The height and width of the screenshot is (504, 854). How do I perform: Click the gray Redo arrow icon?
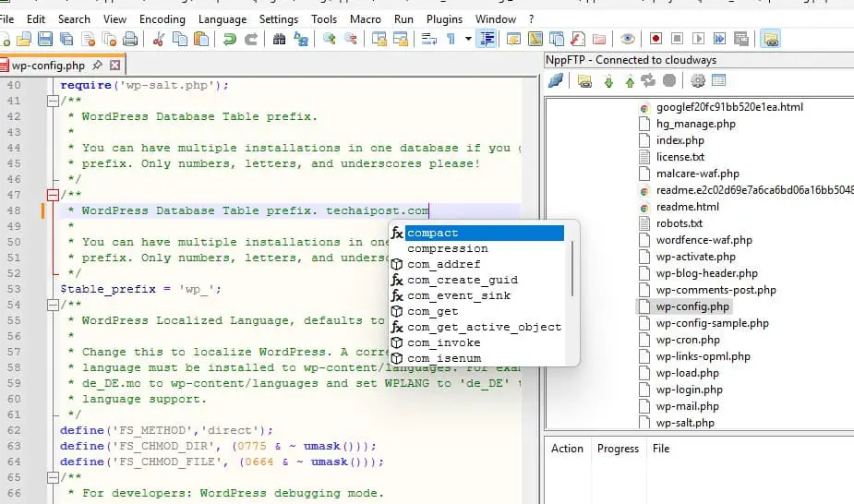(x=251, y=39)
